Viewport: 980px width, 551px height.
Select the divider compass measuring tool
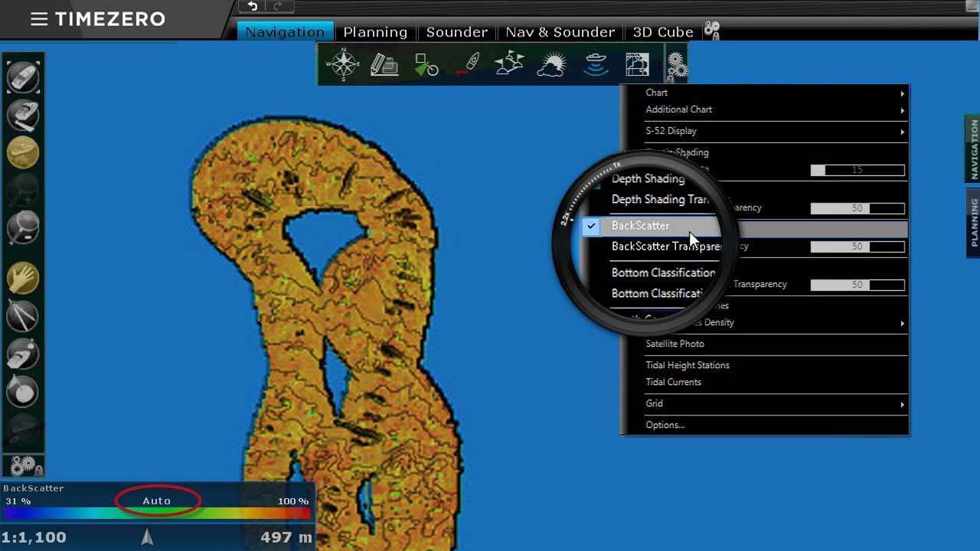23,315
